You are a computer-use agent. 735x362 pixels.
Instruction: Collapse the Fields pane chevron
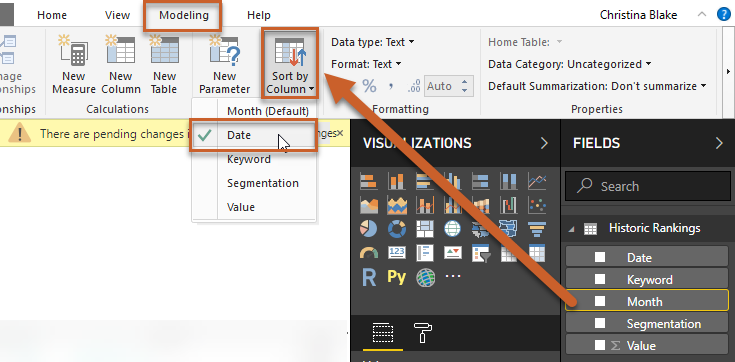[719, 143]
